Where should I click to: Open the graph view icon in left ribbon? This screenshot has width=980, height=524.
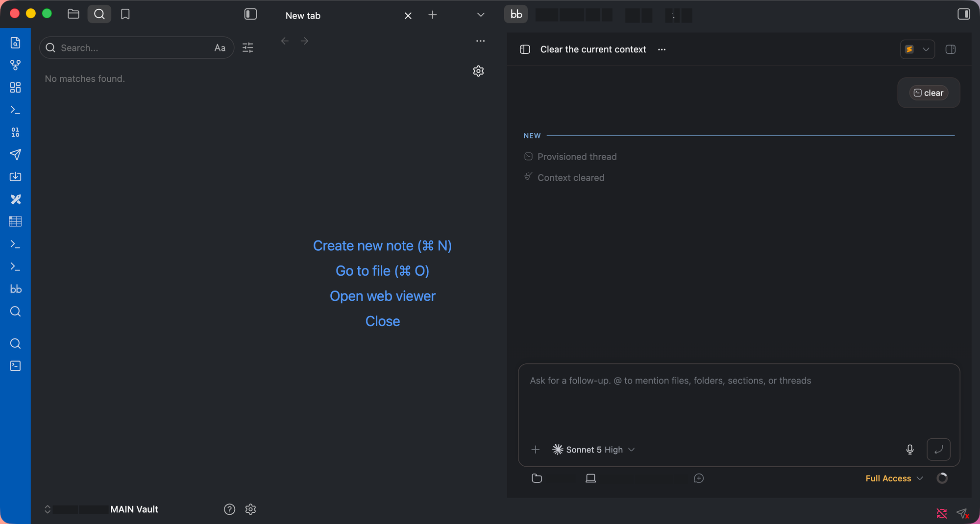(x=15, y=65)
